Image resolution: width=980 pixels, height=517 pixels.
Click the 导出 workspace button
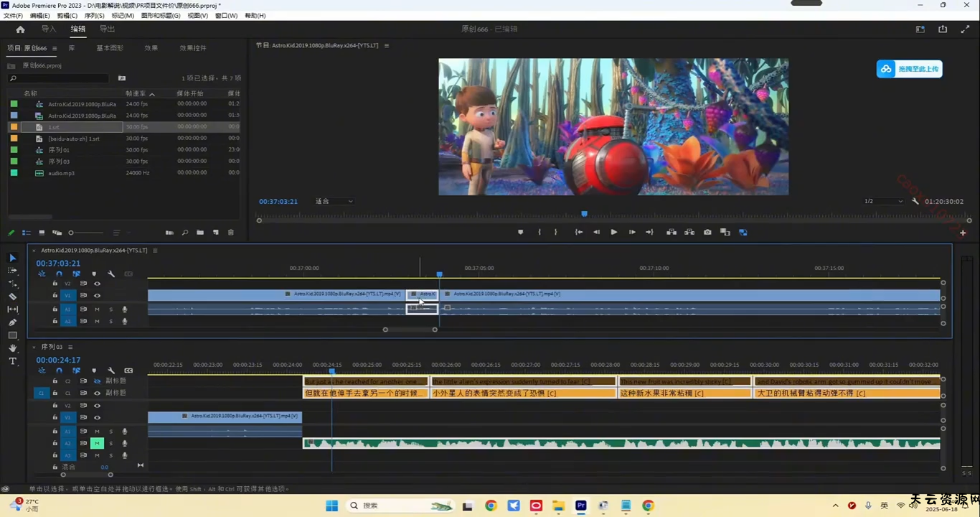107,29
